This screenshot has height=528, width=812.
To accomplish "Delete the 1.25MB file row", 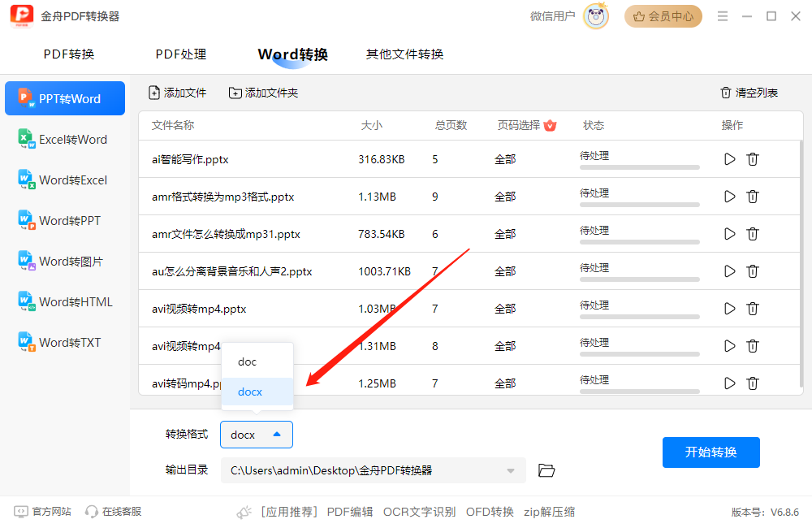I will [753, 383].
